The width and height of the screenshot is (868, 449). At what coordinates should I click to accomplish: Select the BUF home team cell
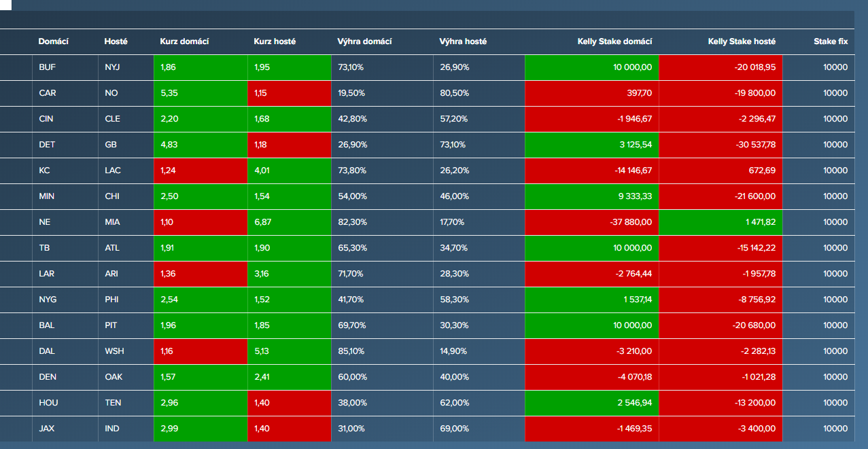coord(48,67)
